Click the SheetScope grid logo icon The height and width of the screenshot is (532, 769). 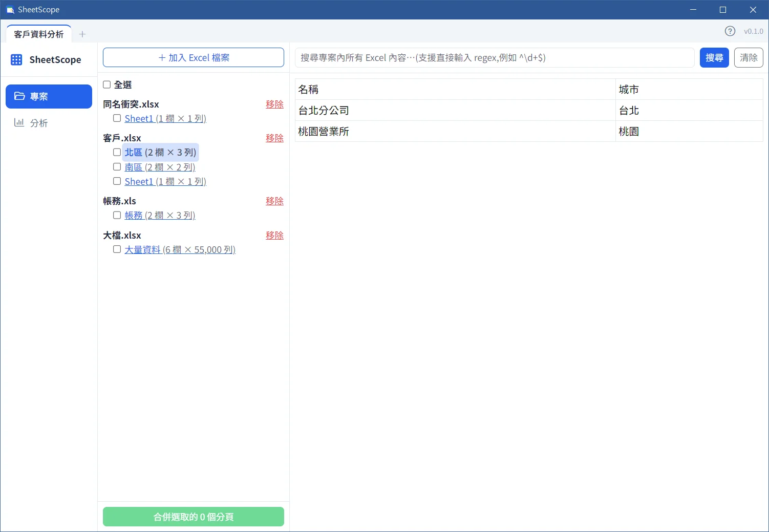(x=16, y=60)
